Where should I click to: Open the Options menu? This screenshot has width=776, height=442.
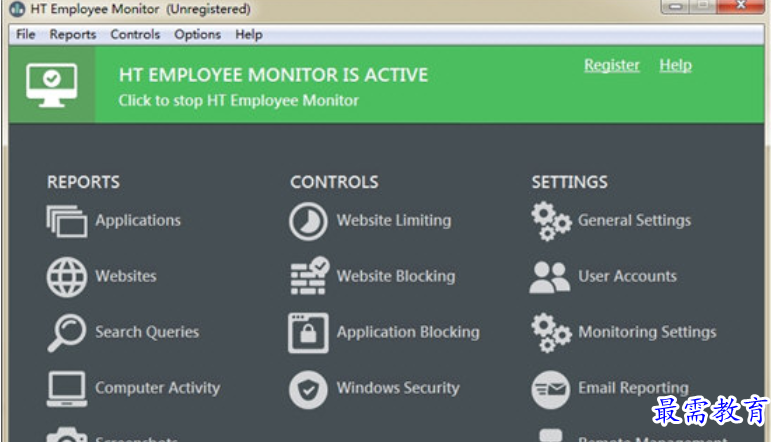(197, 35)
